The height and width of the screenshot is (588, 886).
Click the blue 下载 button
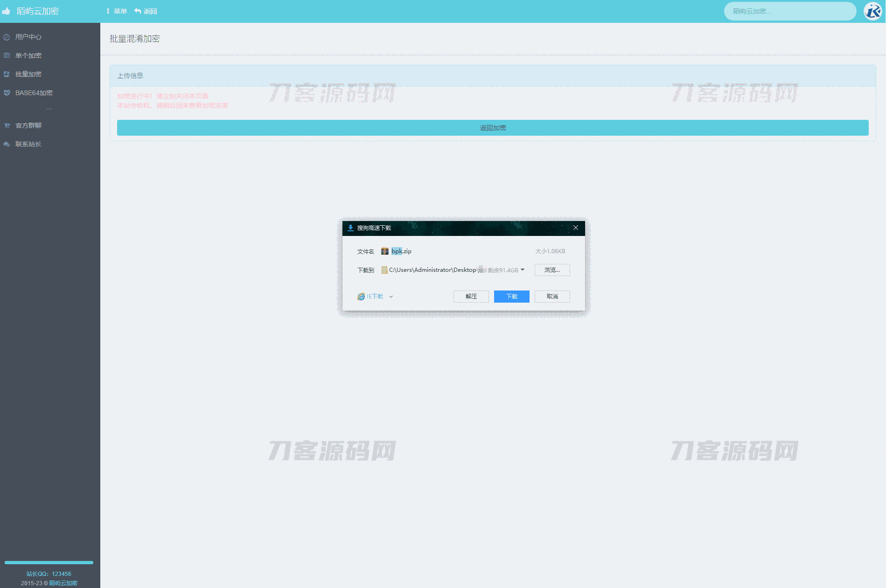coord(512,297)
